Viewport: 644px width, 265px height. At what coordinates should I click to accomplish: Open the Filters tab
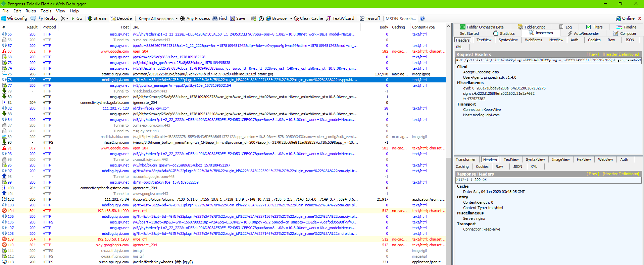click(594, 27)
